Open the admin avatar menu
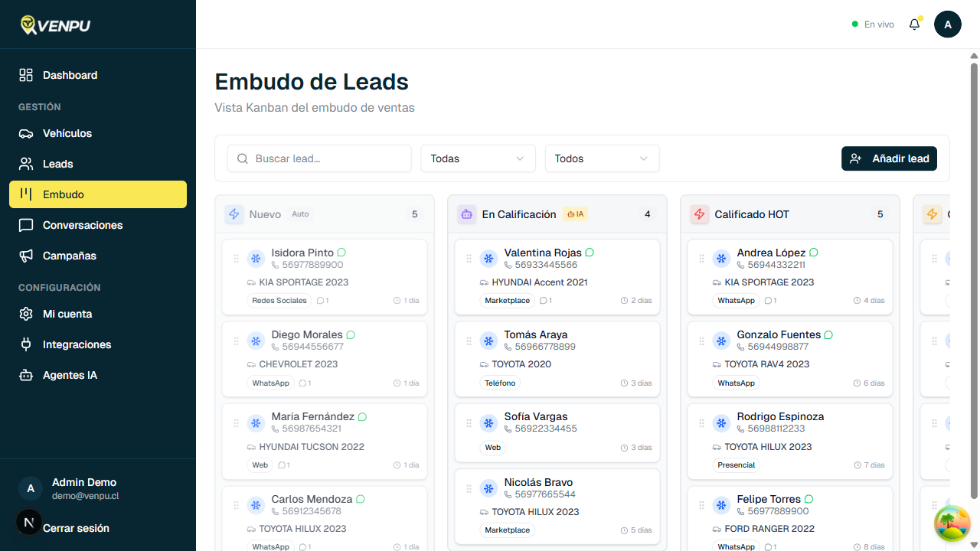 948,24
